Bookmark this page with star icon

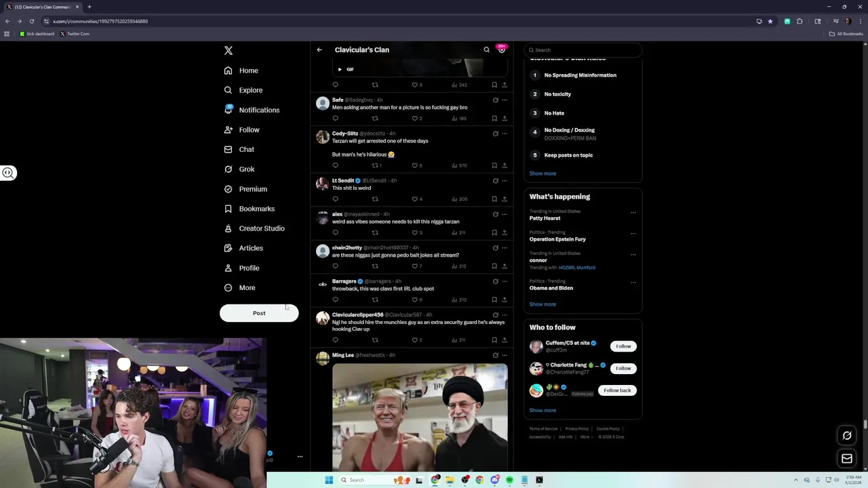[770, 21]
